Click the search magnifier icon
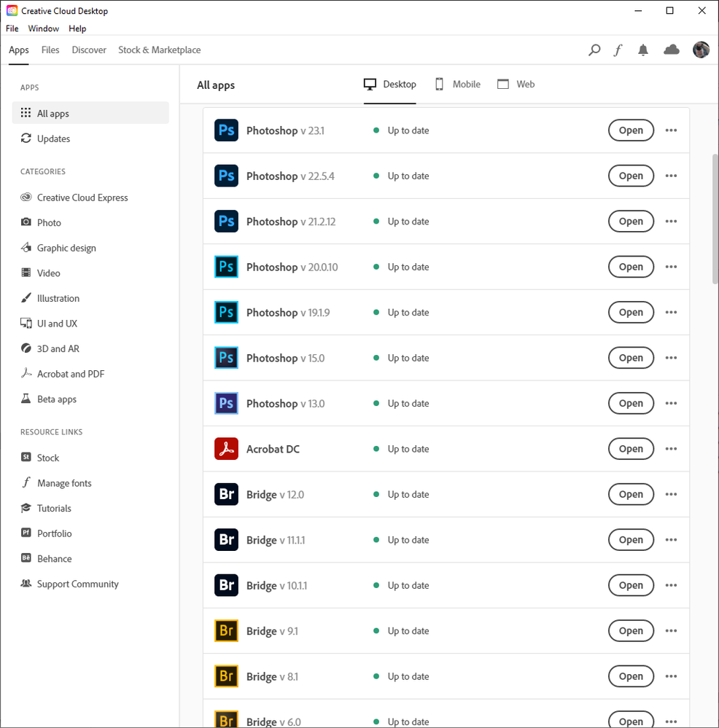Image resolution: width=719 pixels, height=728 pixels. pyautogui.click(x=594, y=50)
